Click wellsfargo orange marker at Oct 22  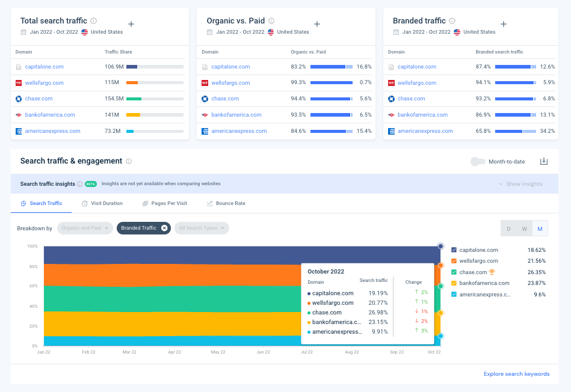coord(440,265)
